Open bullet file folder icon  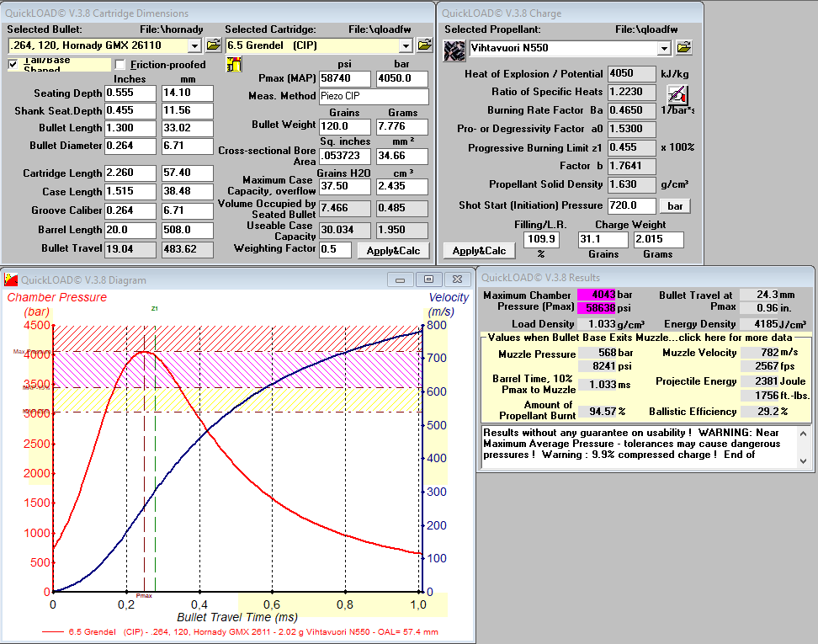[x=214, y=45]
